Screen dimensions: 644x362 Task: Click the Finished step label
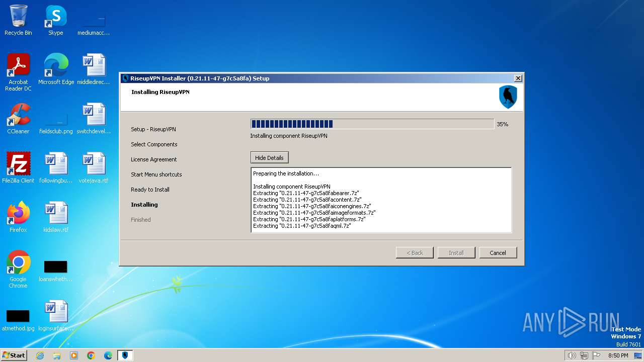pos(141,220)
